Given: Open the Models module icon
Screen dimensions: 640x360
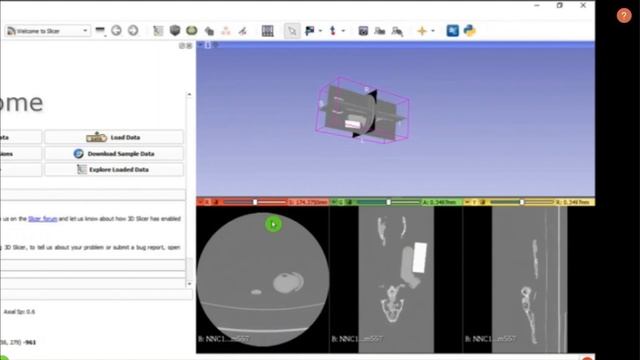Looking at the screenshot, I should 192,31.
